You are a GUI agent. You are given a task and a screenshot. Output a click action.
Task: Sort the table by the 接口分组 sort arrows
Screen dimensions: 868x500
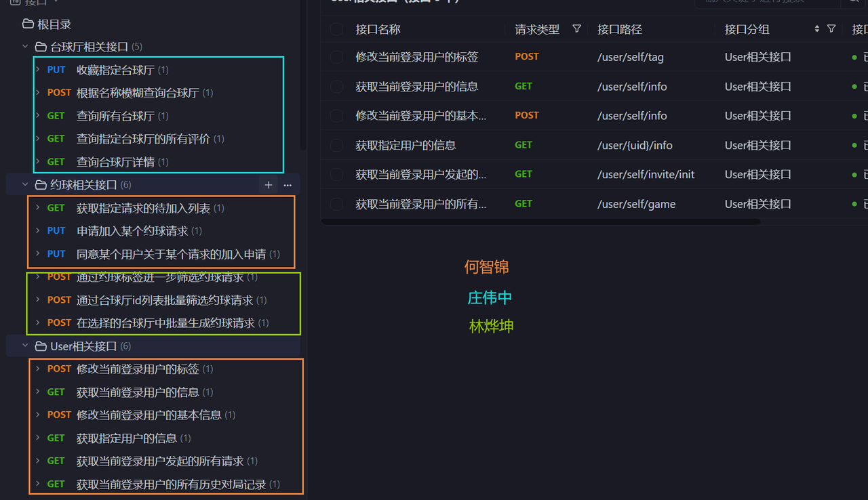pyautogui.click(x=817, y=29)
